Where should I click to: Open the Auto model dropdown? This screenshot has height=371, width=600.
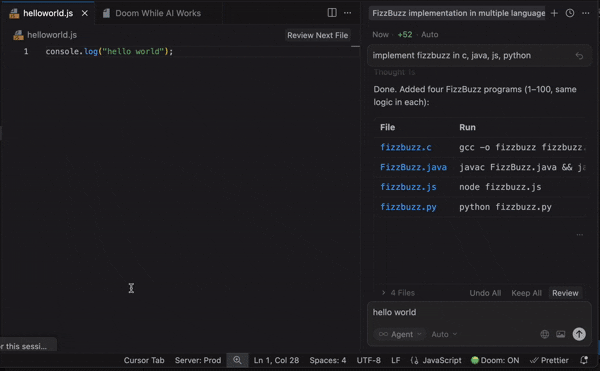point(444,334)
